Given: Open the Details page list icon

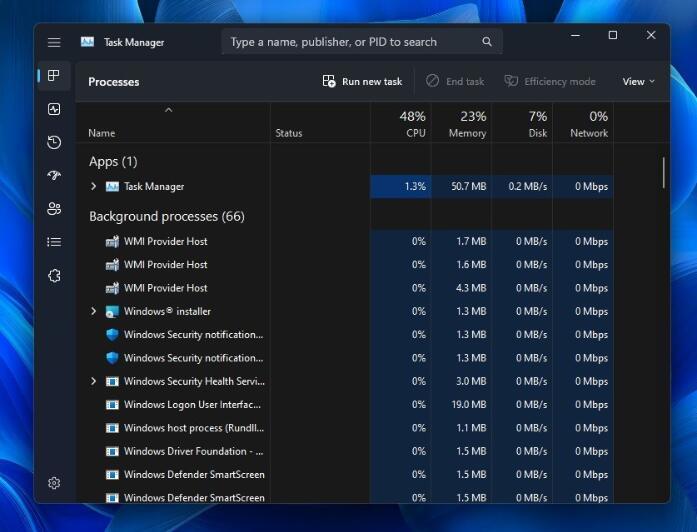Looking at the screenshot, I should click(54, 242).
